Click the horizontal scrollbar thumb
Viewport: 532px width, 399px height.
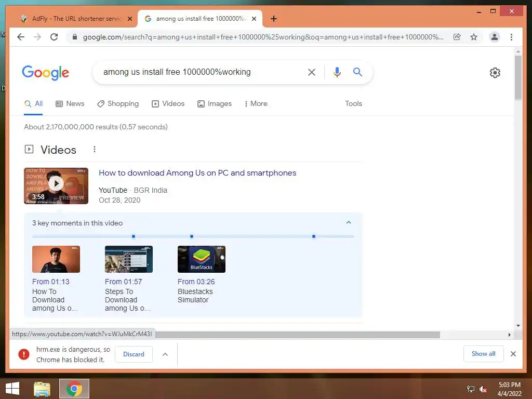point(298,335)
